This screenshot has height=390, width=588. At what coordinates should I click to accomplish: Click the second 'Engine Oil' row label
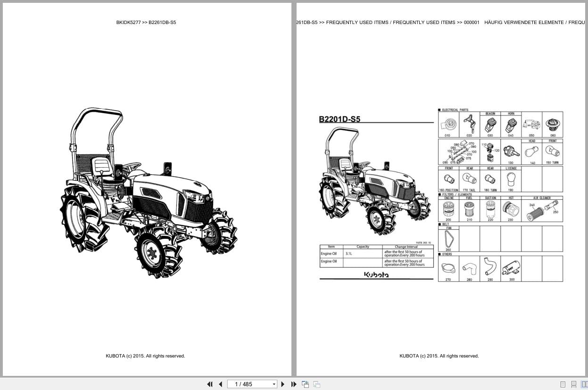(329, 261)
